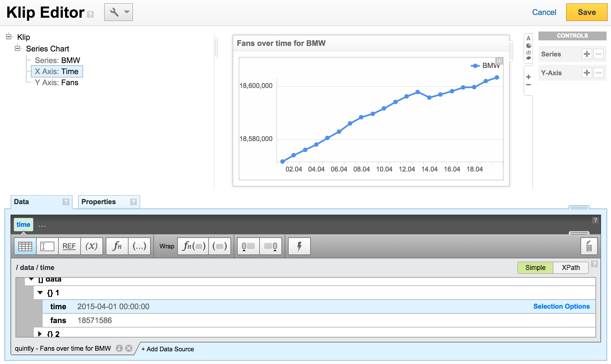Add a new Y-Axis with plus button
This screenshot has width=611, height=364.
[x=587, y=73]
